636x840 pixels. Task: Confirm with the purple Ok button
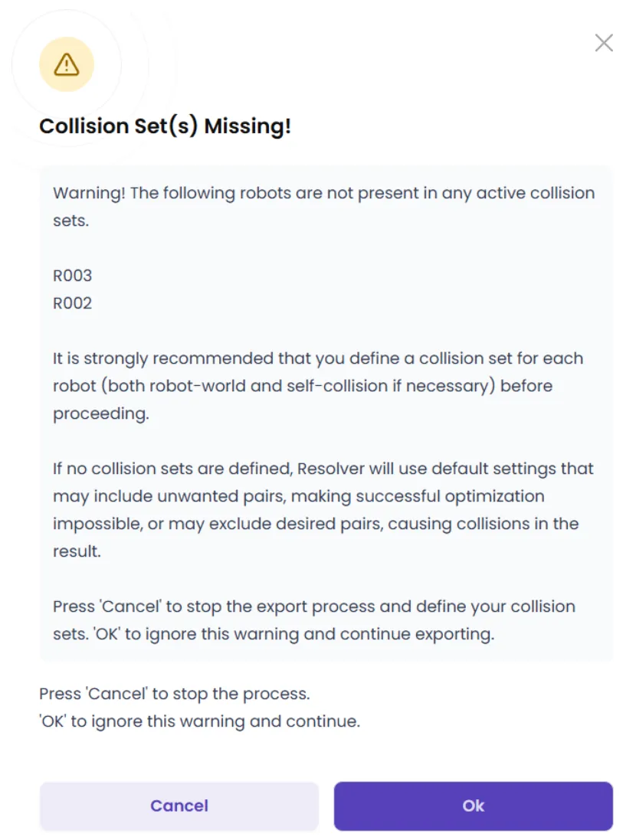tap(473, 806)
